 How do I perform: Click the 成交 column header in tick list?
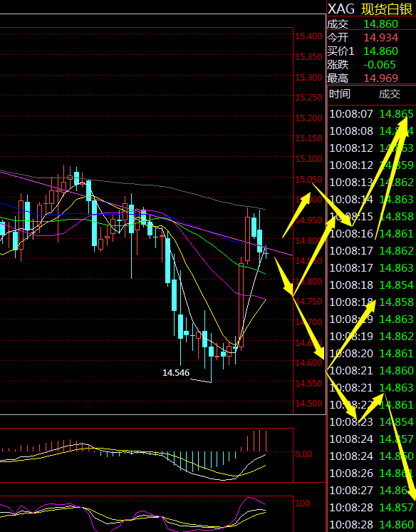pyautogui.click(x=389, y=94)
